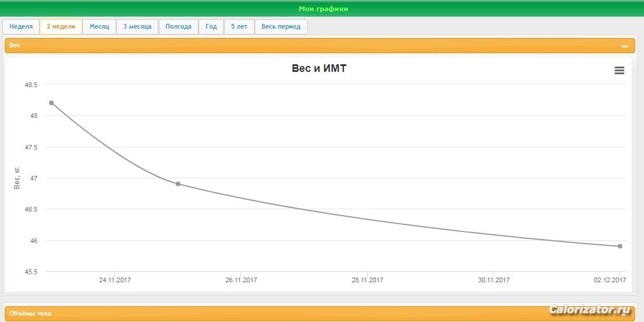This screenshot has width=644, height=322.
Task: Click the 45.5 y-axis value
Action: [31, 272]
